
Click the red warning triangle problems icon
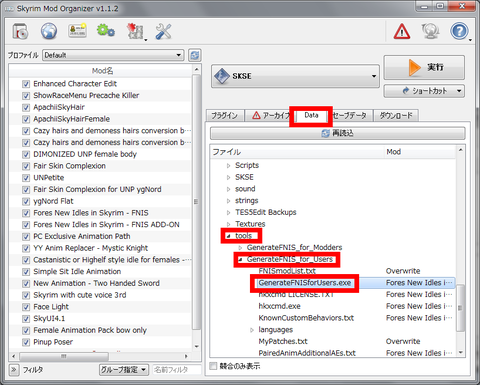(x=402, y=32)
